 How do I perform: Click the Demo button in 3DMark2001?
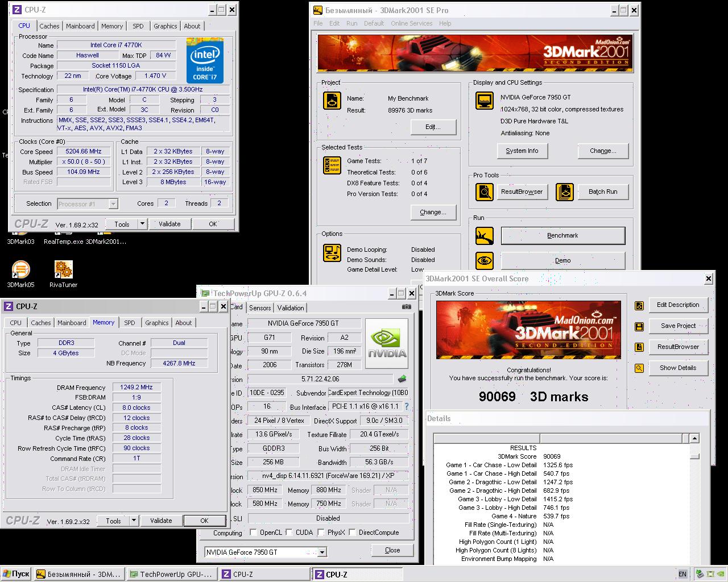pos(562,260)
